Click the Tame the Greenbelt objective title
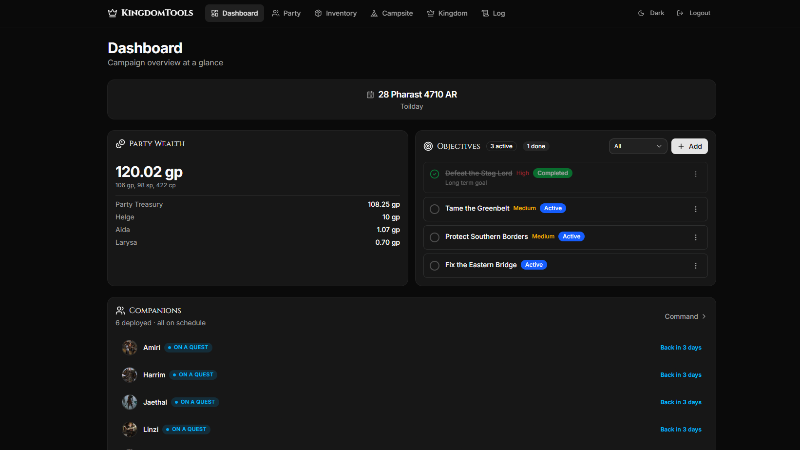This screenshot has width=800, height=450. coord(477,208)
